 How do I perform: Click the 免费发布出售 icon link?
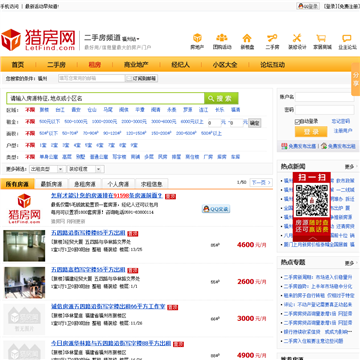point(298,146)
